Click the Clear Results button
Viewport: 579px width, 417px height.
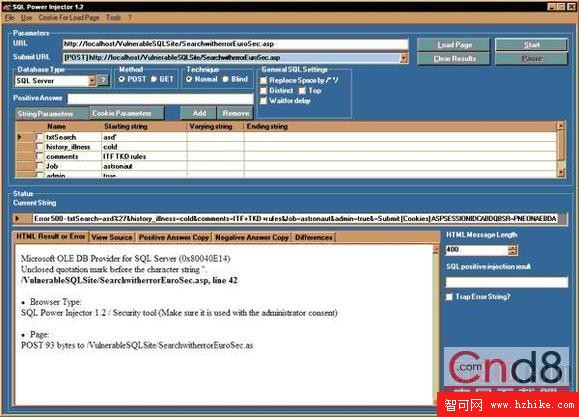click(454, 59)
